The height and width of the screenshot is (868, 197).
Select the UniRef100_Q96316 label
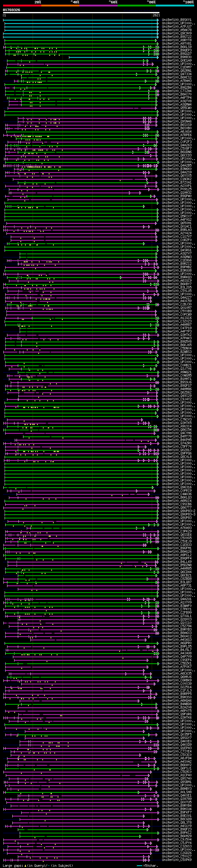(x=176, y=487)
